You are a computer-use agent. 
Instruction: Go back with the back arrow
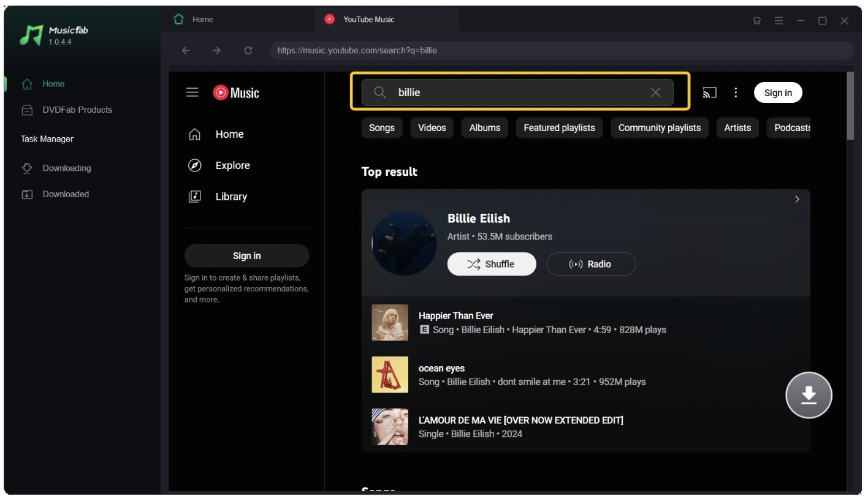pos(186,51)
